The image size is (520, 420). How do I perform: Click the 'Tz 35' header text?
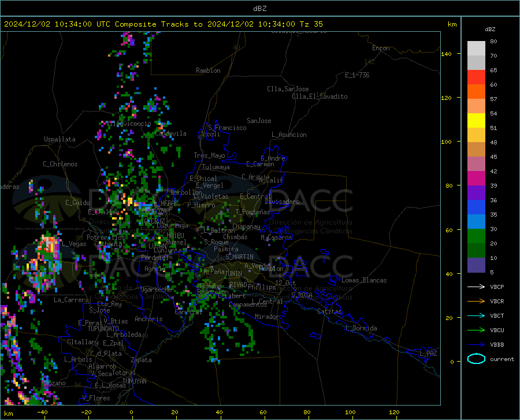(311, 24)
